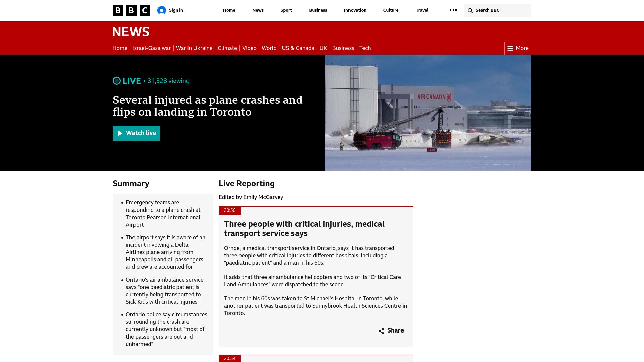Select the Climate news tab
The width and height of the screenshot is (644, 362).
[x=227, y=48]
